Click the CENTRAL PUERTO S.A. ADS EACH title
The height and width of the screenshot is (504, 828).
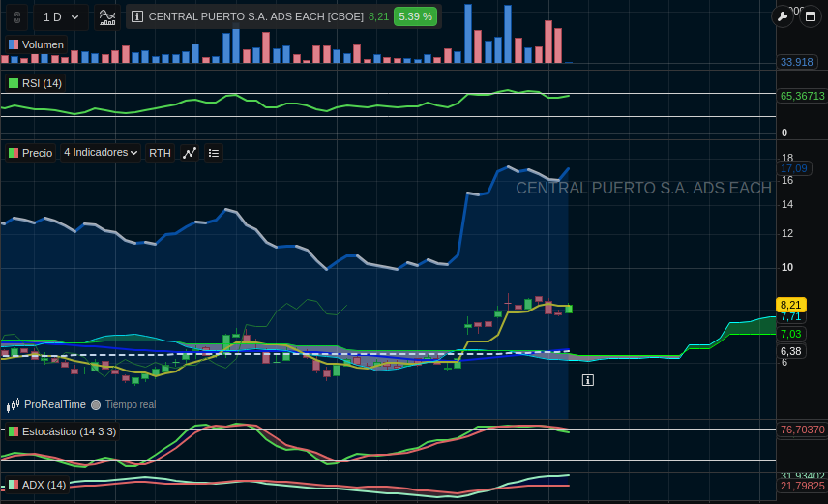click(x=255, y=16)
